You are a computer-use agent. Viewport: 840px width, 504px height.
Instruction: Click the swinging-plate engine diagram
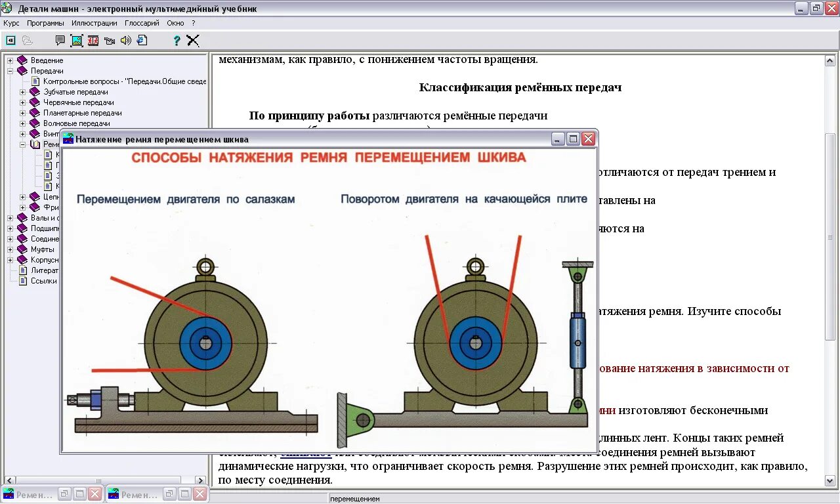[x=465, y=341]
